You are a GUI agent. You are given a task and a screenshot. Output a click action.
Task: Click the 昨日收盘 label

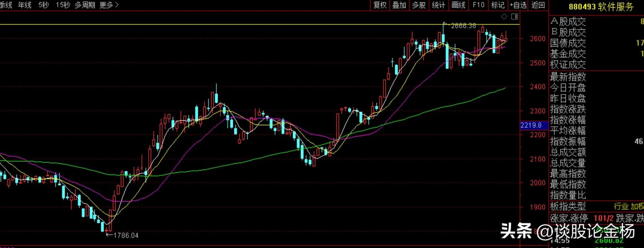point(568,98)
